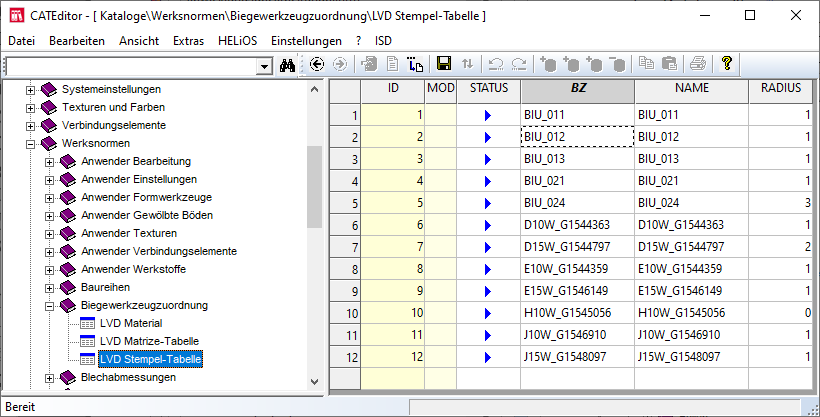Open the search combo box dropdown
820x417 pixels.
pyautogui.click(x=265, y=65)
